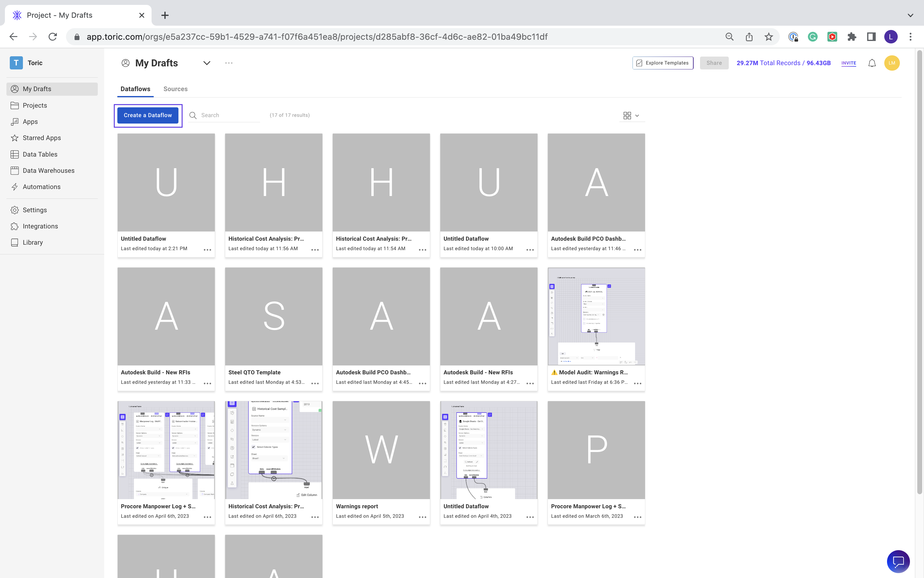The image size is (924, 578).
Task: Open Apps in the sidebar
Action: (52, 122)
